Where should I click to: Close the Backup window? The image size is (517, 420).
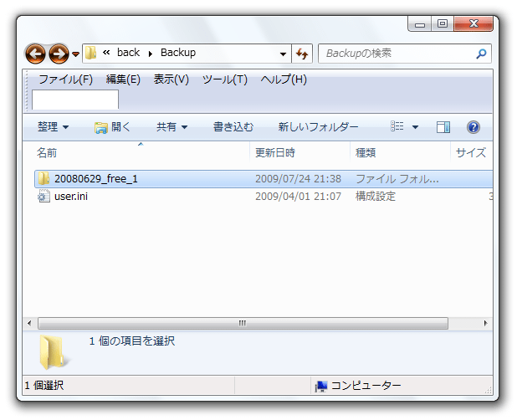click(x=473, y=23)
